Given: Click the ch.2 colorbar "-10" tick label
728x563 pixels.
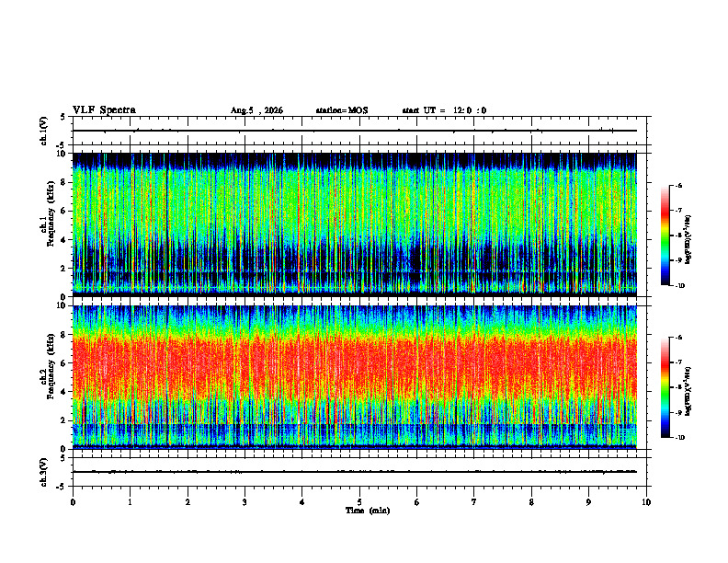Looking at the screenshot, I should coord(679,438).
